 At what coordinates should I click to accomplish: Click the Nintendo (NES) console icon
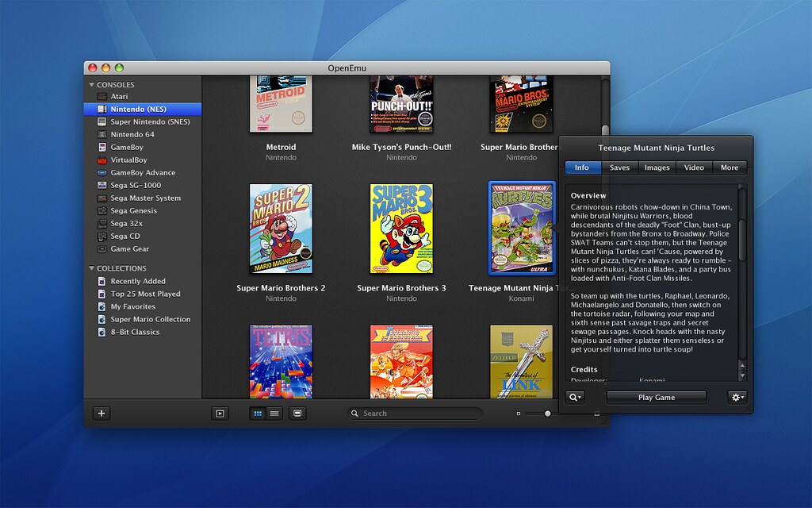click(102, 110)
